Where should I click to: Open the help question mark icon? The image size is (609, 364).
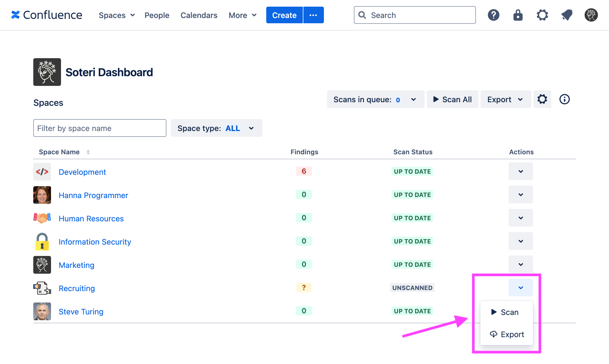(x=493, y=15)
